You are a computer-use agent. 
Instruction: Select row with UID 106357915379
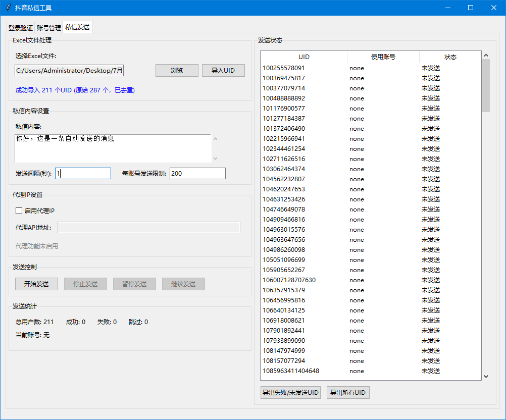pyautogui.click(x=371, y=290)
